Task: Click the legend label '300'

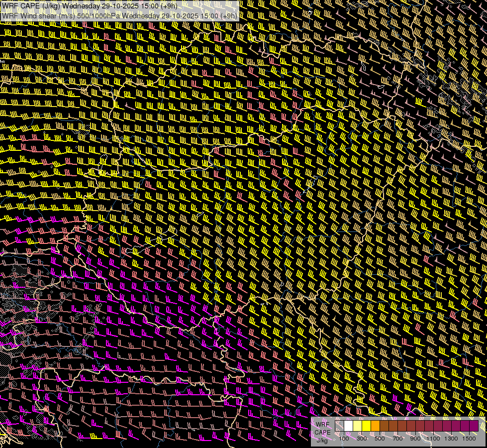Action: [362, 439]
